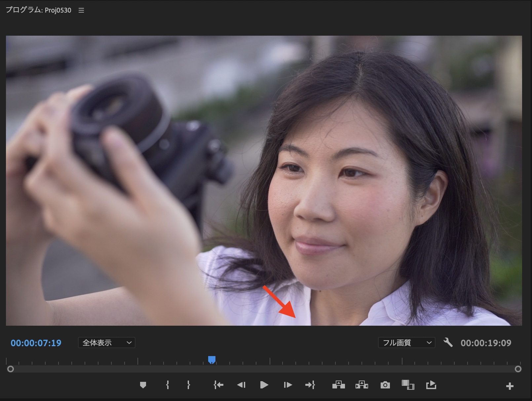Click the Extract button icon

coord(361,385)
